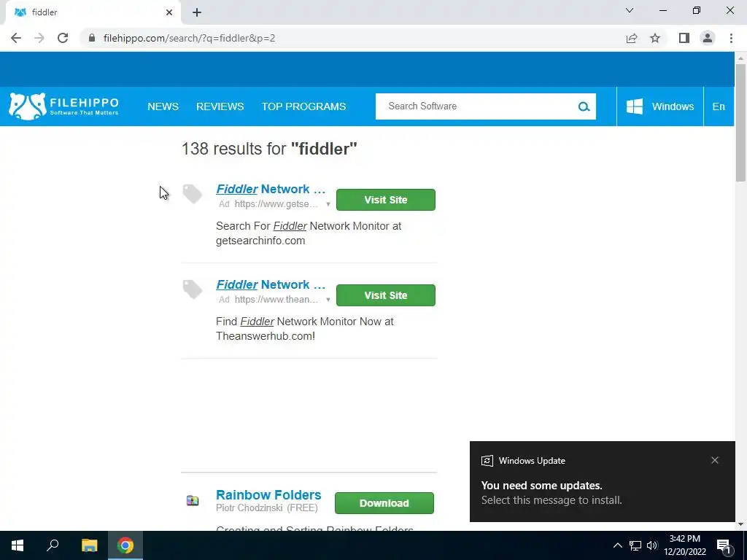Click the search magnifier icon in the search box
This screenshot has width=747, height=560.
(x=584, y=106)
